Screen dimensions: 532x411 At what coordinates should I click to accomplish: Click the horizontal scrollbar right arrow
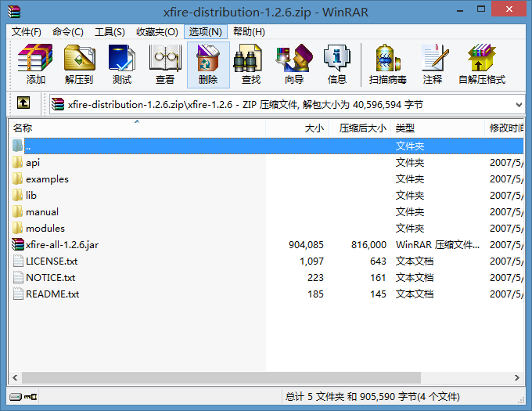point(516,377)
